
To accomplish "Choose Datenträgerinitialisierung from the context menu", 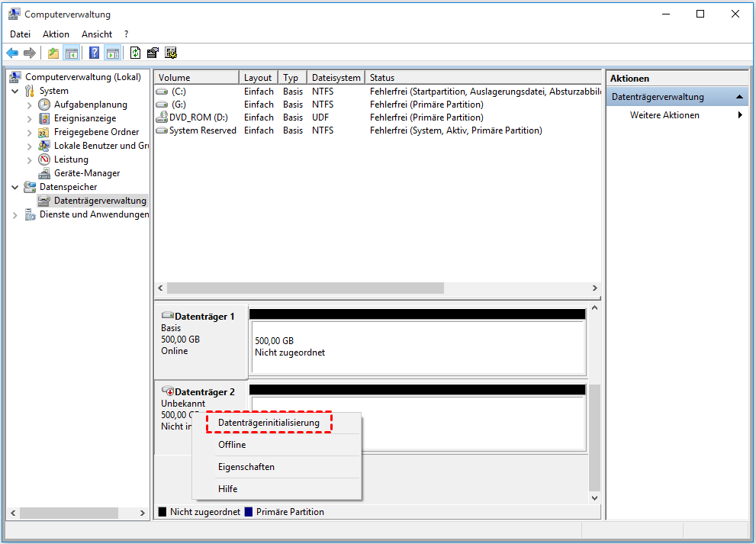I will coord(269,423).
